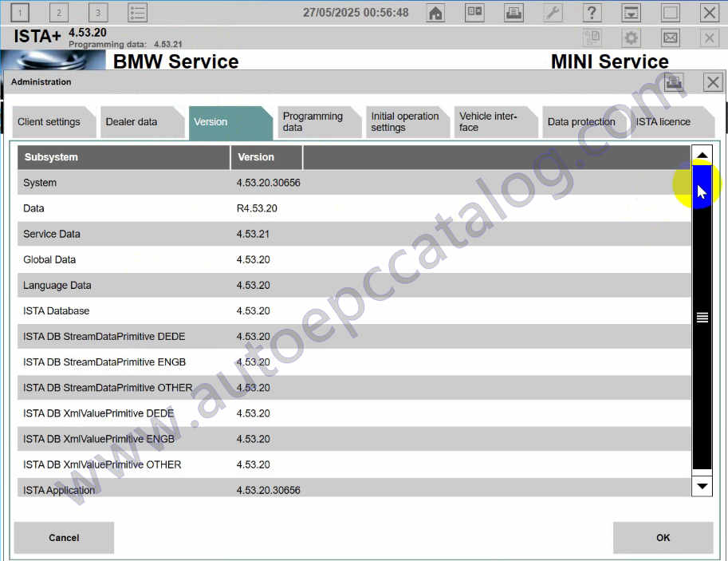
Task: Select the System row
Action: [354, 183]
